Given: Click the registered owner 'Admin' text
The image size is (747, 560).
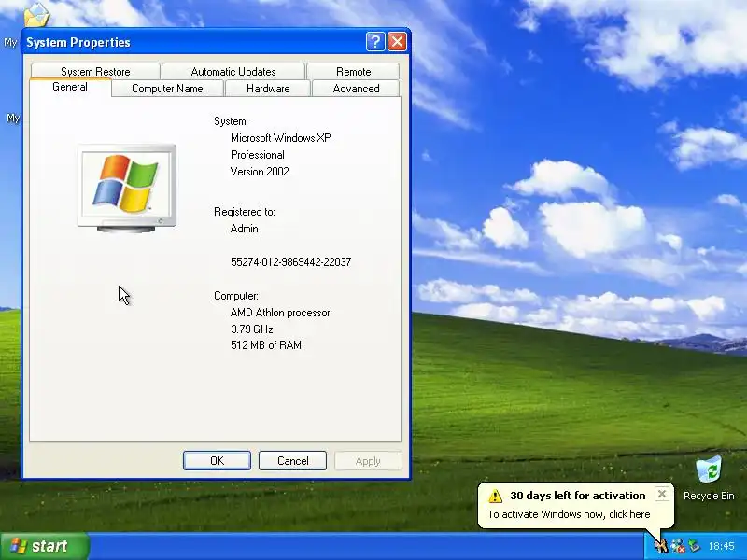Looking at the screenshot, I should [244, 229].
